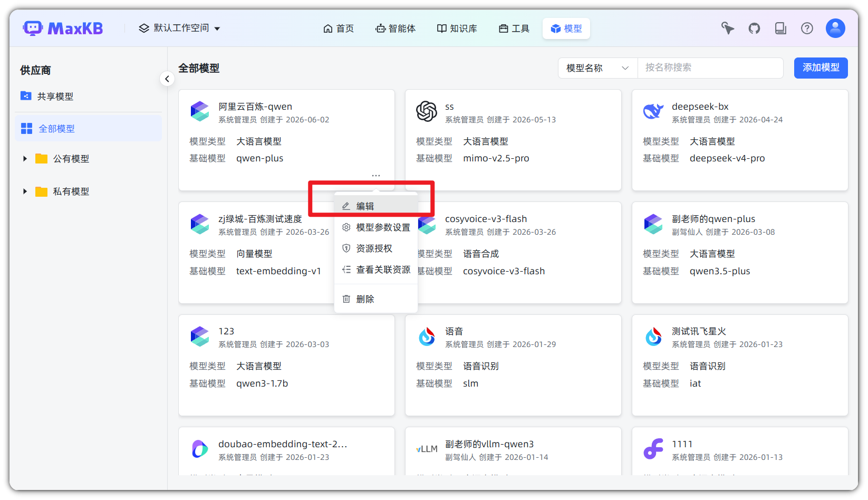The image size is (868, 500).
Task: Select 共享模型 in the sidebar
Action: tap(89, 96)
